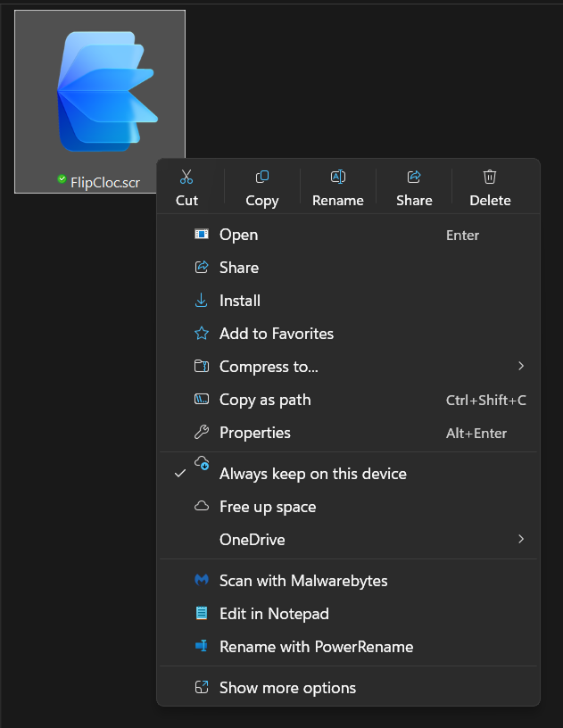Click the Add to Favorites star icon
Screen dimensions: 563x728
pos(202,333)
